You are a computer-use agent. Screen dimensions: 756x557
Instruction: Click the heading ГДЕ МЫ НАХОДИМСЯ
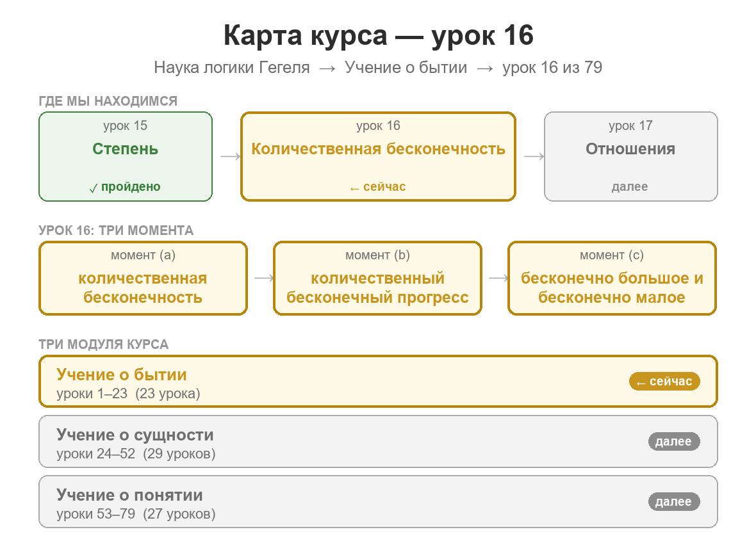pyautogui.click(x=108, y=101)
